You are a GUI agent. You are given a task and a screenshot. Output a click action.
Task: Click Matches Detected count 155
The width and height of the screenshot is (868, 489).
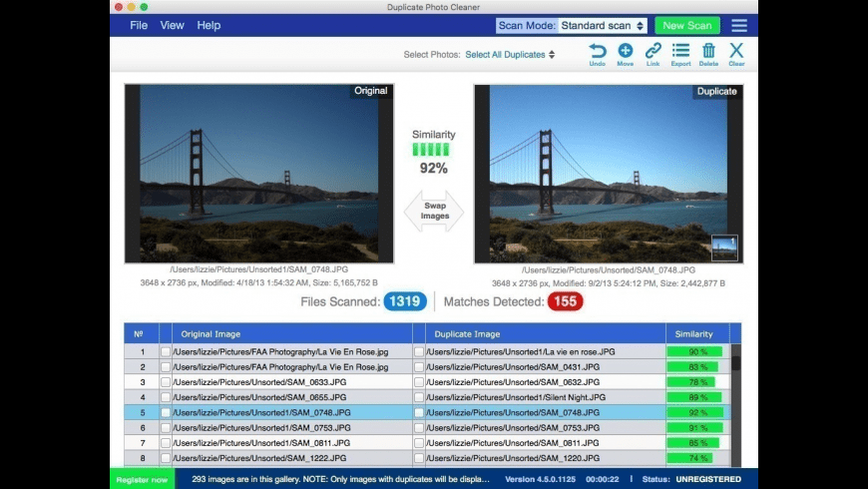point(565,301)
